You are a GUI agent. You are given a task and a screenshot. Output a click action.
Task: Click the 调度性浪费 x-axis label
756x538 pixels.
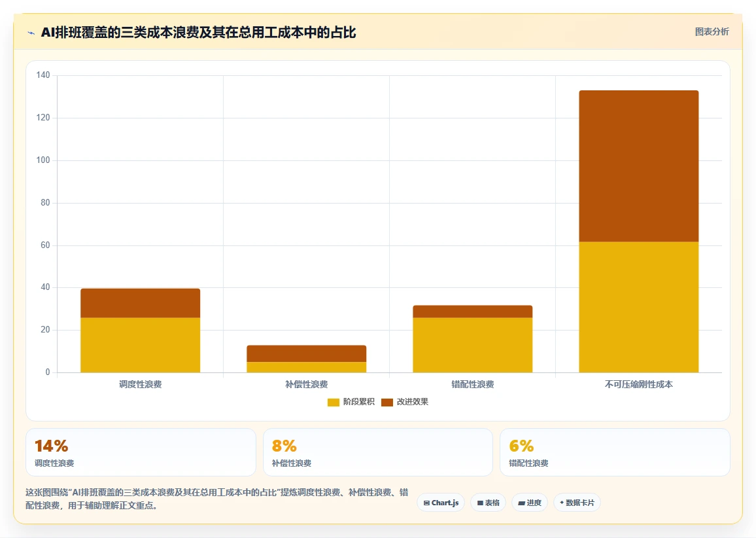coord(141,385)
